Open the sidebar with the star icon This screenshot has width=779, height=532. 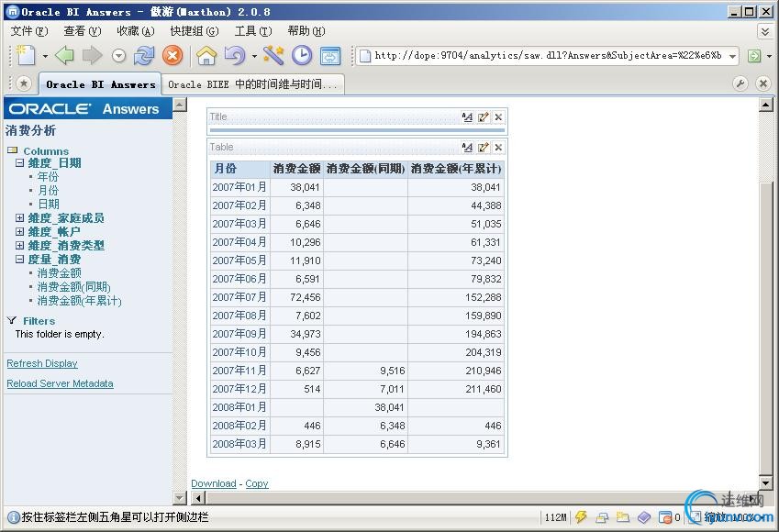23,83
